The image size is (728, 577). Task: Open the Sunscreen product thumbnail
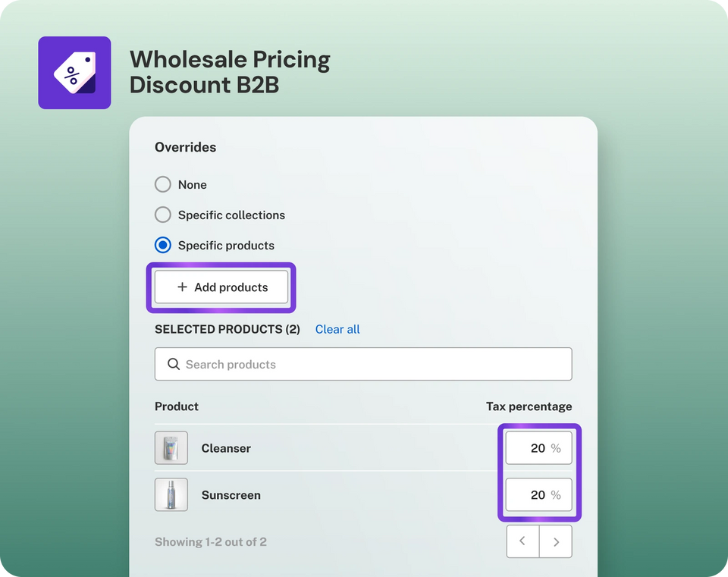point(171,494)
